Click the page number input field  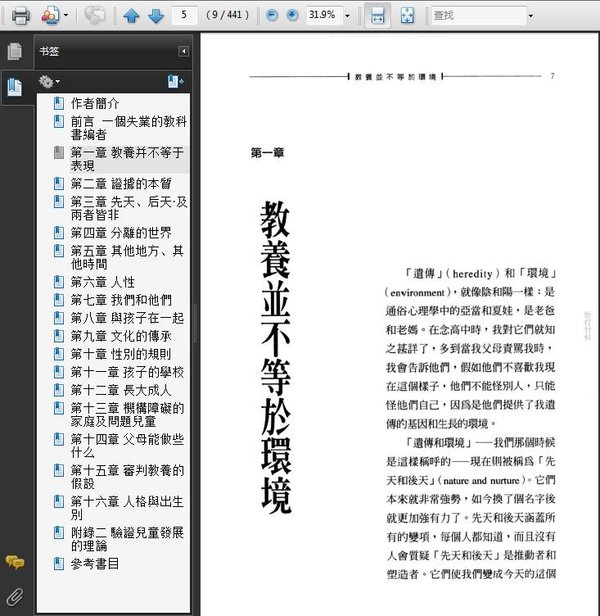click(184, 15)
